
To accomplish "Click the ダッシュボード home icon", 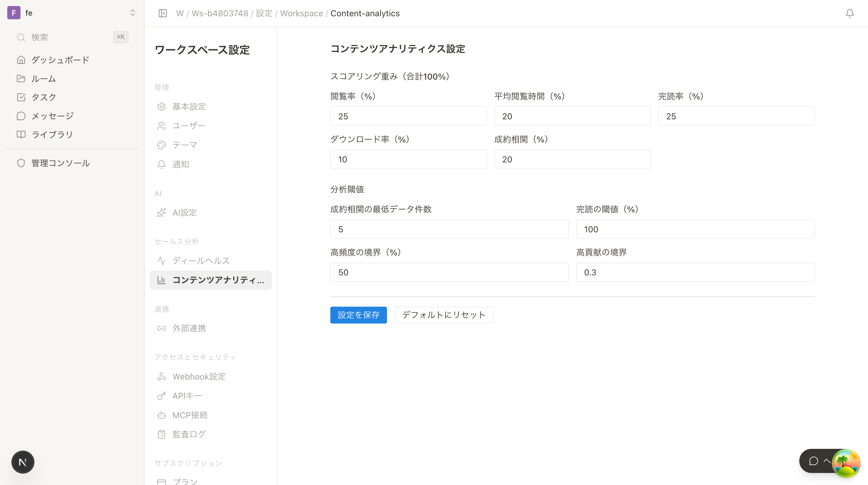I will [x=21, y=60].
